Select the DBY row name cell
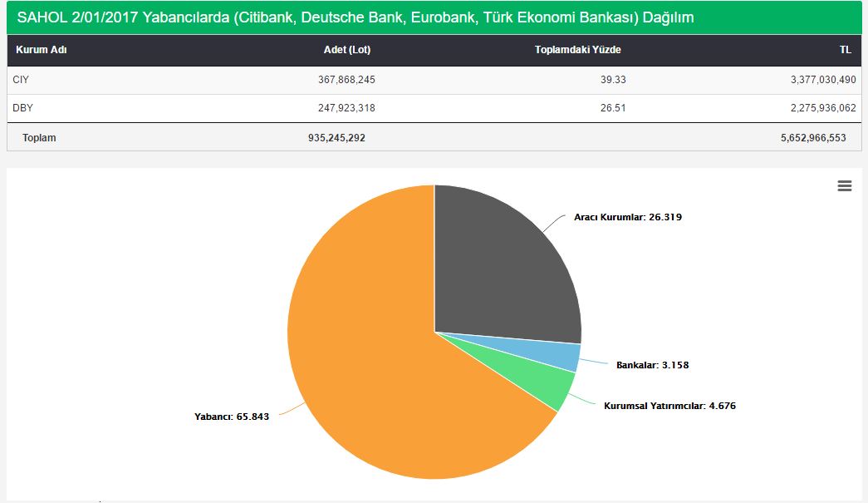The height and width of the screenshot is (503, 868). click(x=22, y=108)
